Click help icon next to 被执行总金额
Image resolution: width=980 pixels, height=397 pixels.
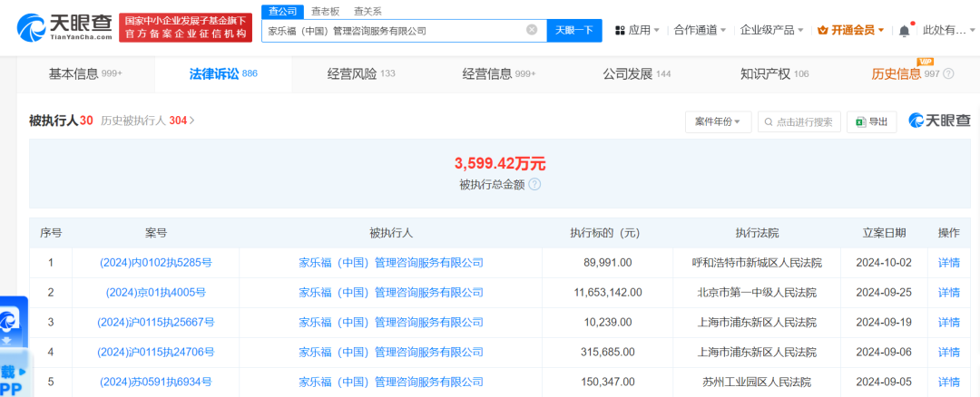pyautogui.click(x=534, y=185)
